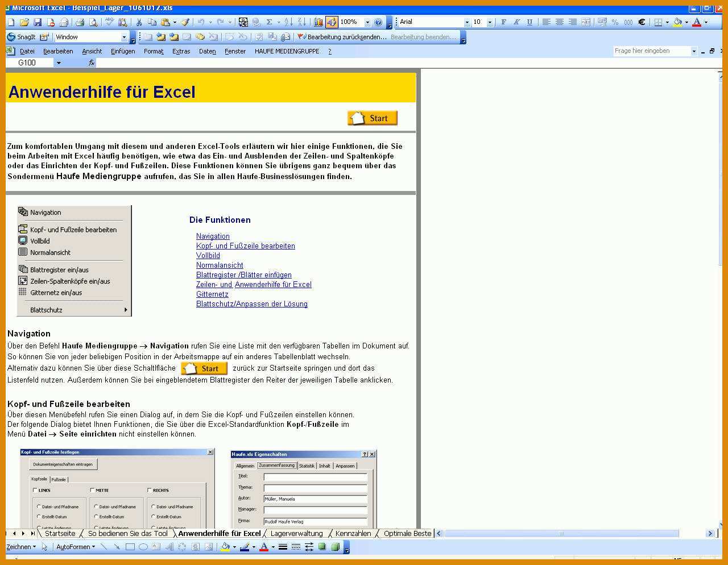Image resolution: width=728 pixels, height=565 pixels.
Task: Select the Arrow drawing tool
Action: (x=117, y=547)
